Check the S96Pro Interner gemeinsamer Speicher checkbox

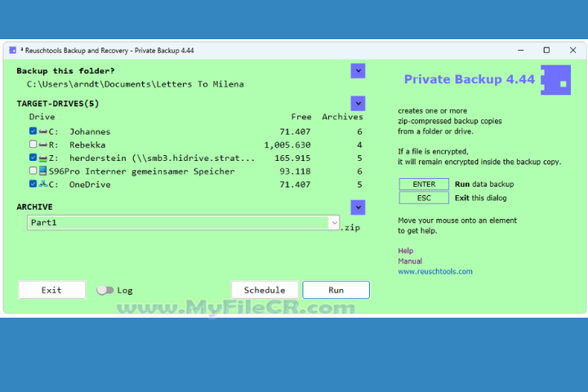coord(33,171)
